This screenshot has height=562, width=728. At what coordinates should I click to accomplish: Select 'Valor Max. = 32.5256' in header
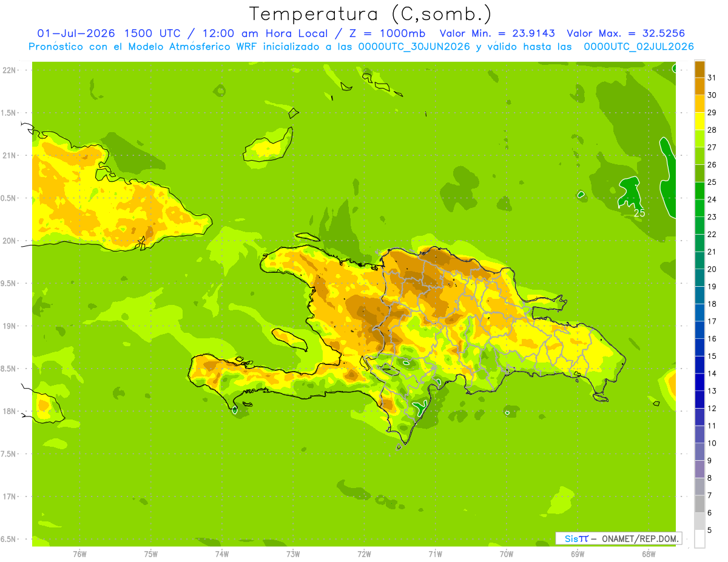click(x=627, y=34)
